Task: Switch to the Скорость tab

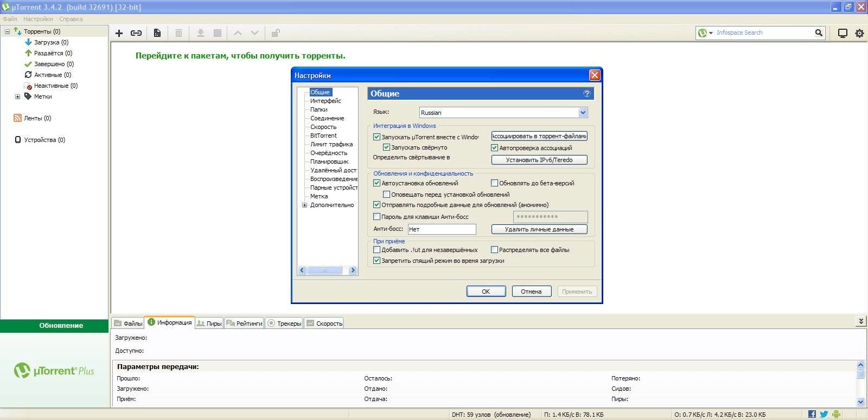Action: coord(324,323)
